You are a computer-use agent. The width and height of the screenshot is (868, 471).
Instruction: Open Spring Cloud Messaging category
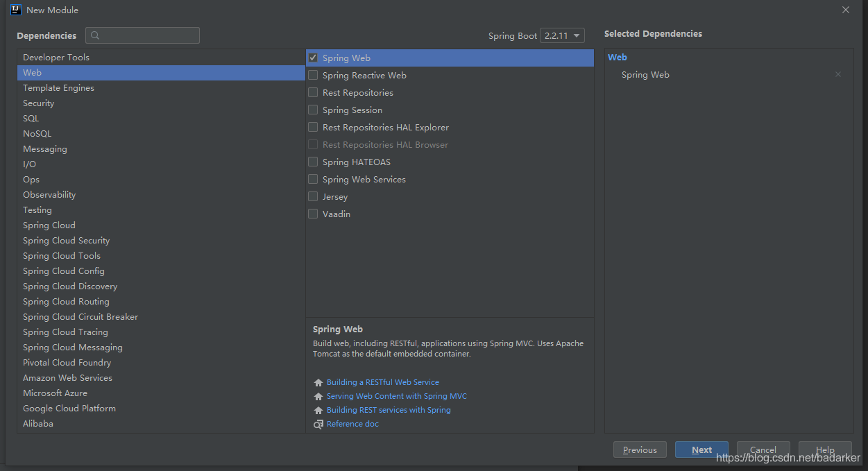(x=161, y=348)
